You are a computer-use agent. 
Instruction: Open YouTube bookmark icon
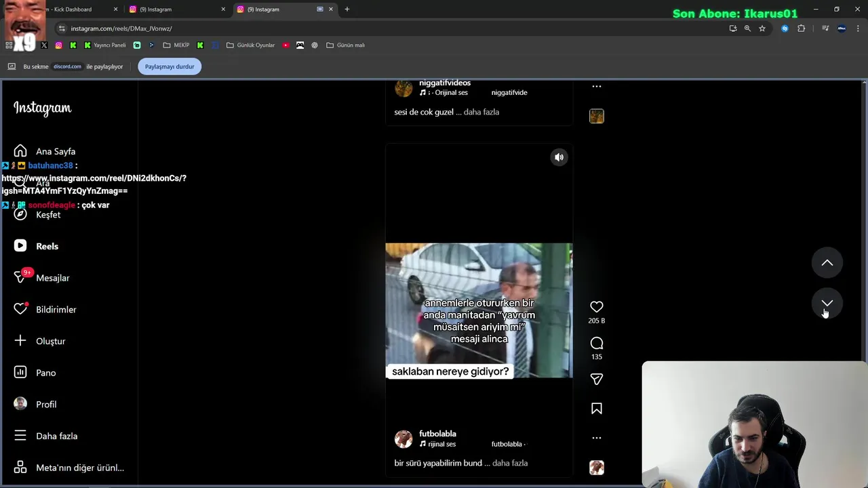[x=285, y=45]
